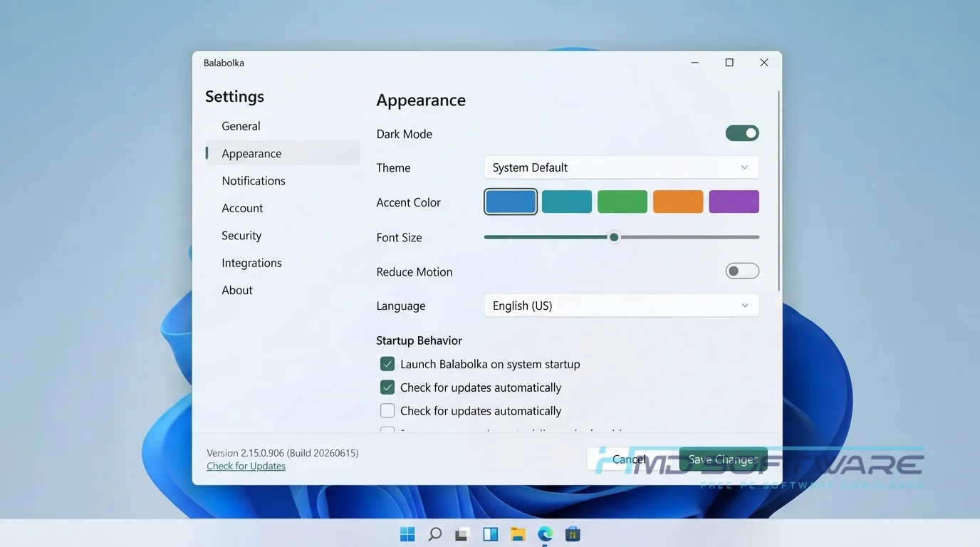Open taskbar Search magnifier

[434, 534]
